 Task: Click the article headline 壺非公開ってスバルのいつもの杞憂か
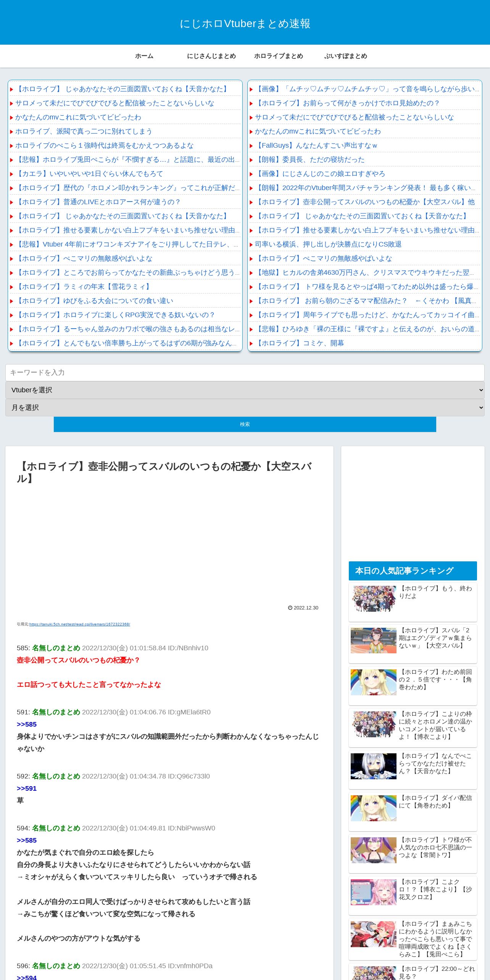[164, 472]
